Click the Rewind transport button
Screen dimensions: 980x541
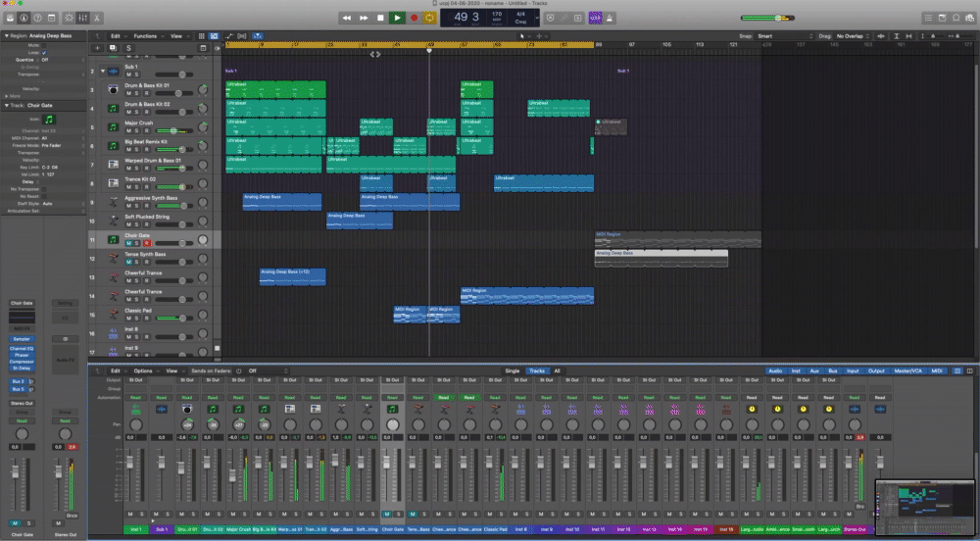coord(347,18)
